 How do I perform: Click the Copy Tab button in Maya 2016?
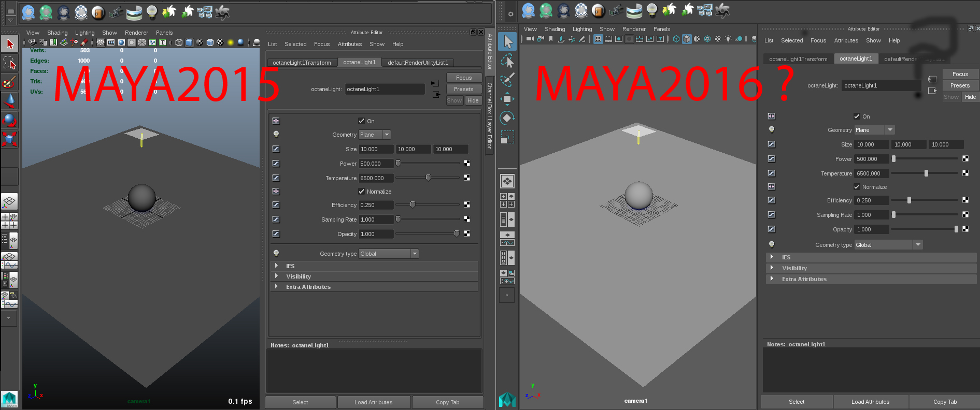point(945,402)
